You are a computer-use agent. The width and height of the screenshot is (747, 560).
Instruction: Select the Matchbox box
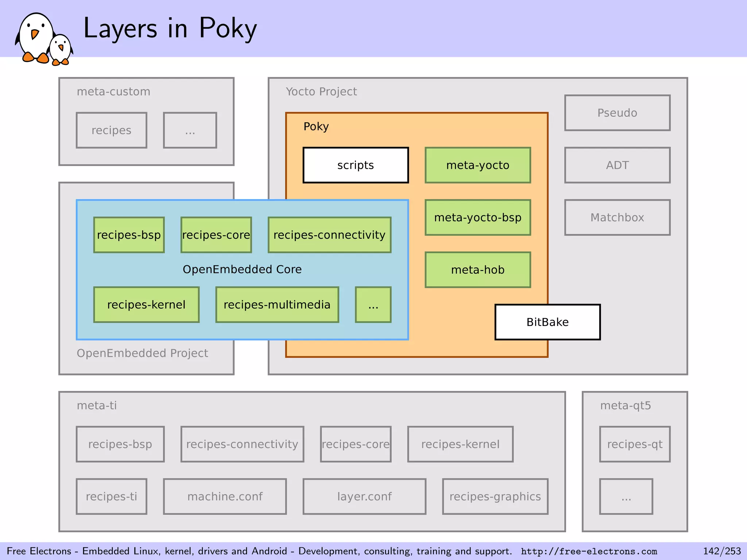tap(617, 217)
